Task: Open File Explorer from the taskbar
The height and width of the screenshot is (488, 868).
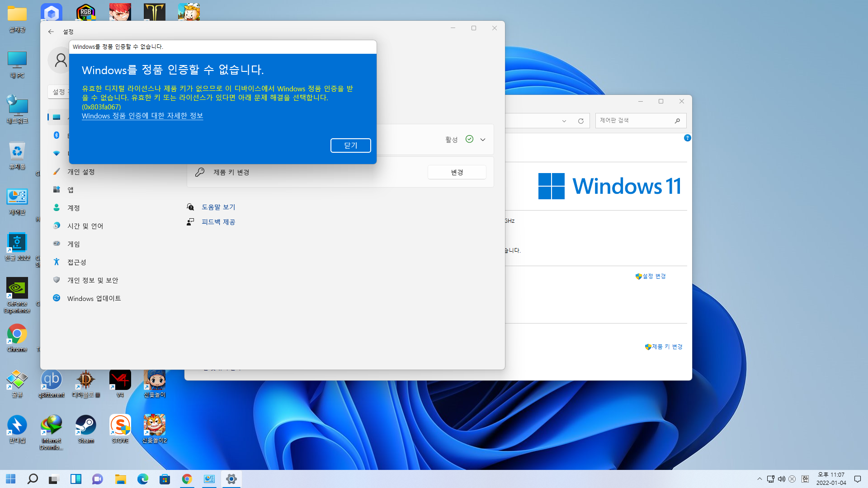Action: click(x=120, y=479)
